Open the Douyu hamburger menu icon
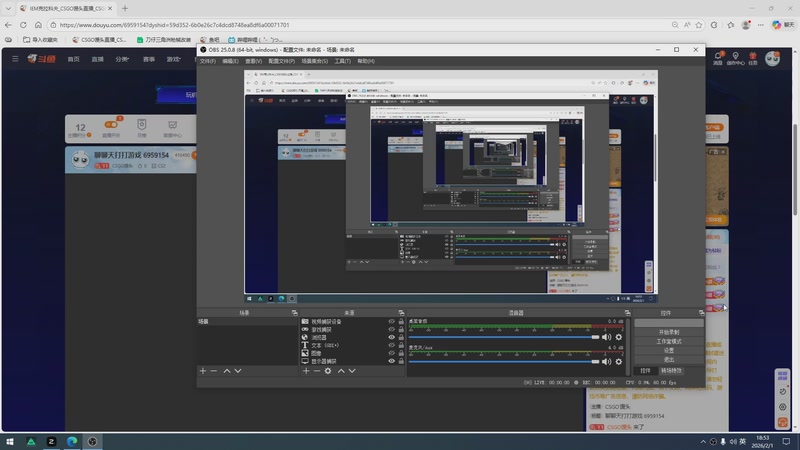The width and height of the screenshot is (800, 450). point(15,59)
